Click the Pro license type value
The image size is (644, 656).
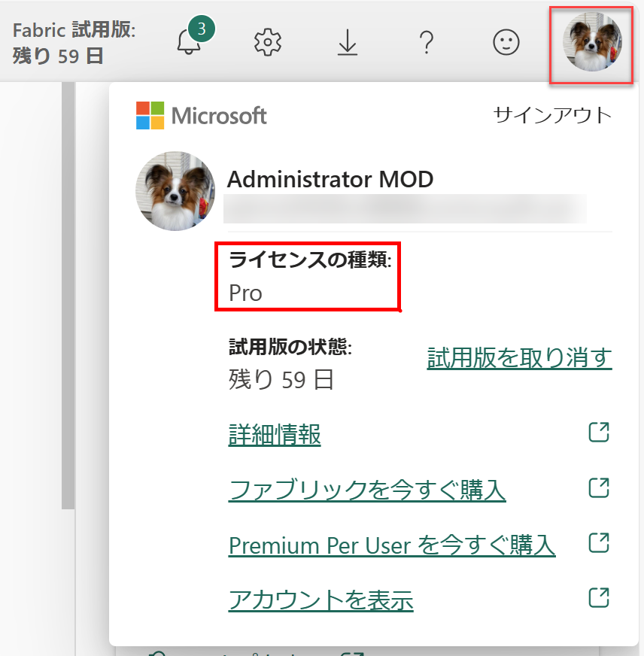pyautogui.click(x=245, y=293)
